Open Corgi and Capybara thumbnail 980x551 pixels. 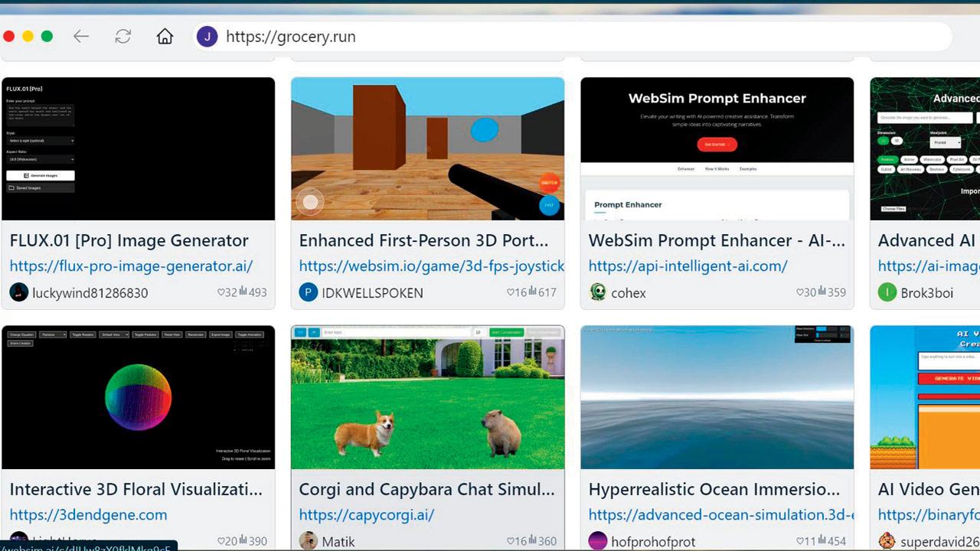tap(427, 397)
